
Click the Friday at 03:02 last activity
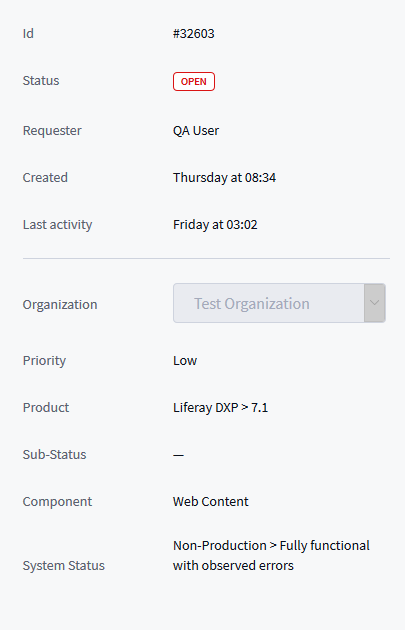click(215, 225)
